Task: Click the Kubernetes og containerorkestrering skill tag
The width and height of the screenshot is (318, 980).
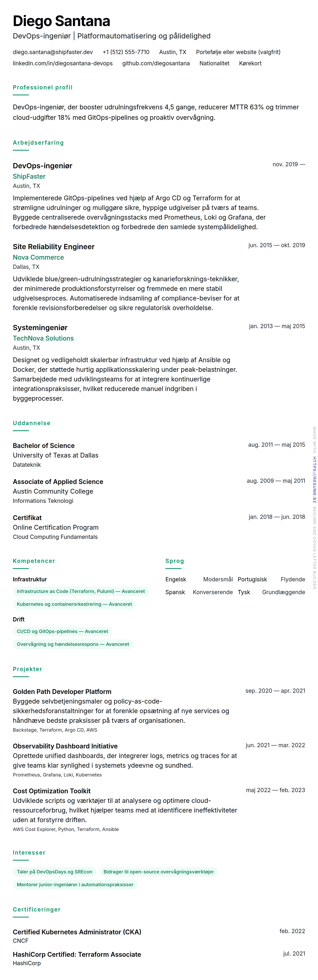Action: coord(74,604)
